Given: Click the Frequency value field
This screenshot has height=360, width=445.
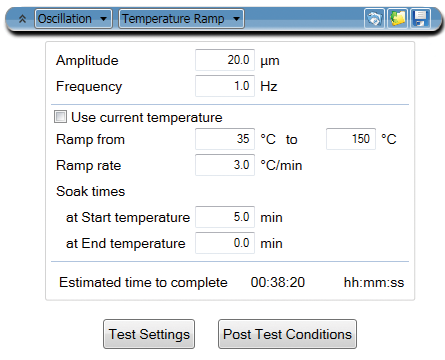Looking at the screenshot, I should click(225, 86).
